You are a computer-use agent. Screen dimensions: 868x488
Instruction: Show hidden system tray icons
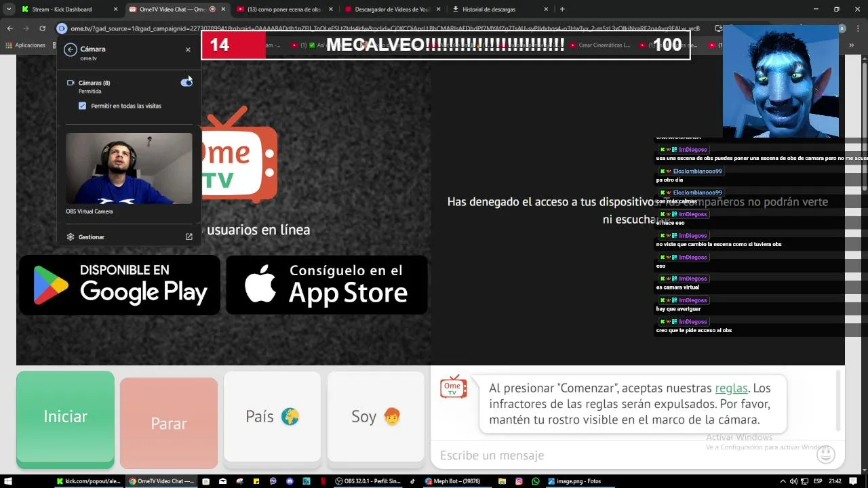tap(783, 481)
